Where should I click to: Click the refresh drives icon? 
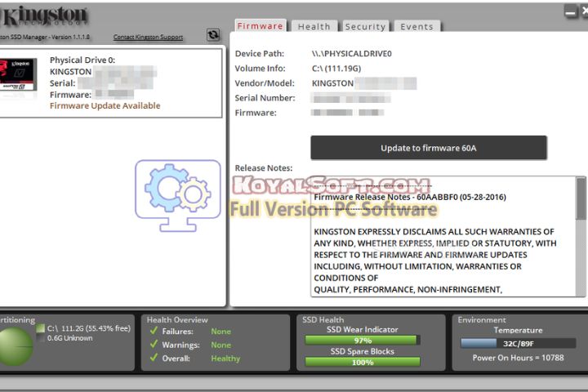(x=213, y=35)
